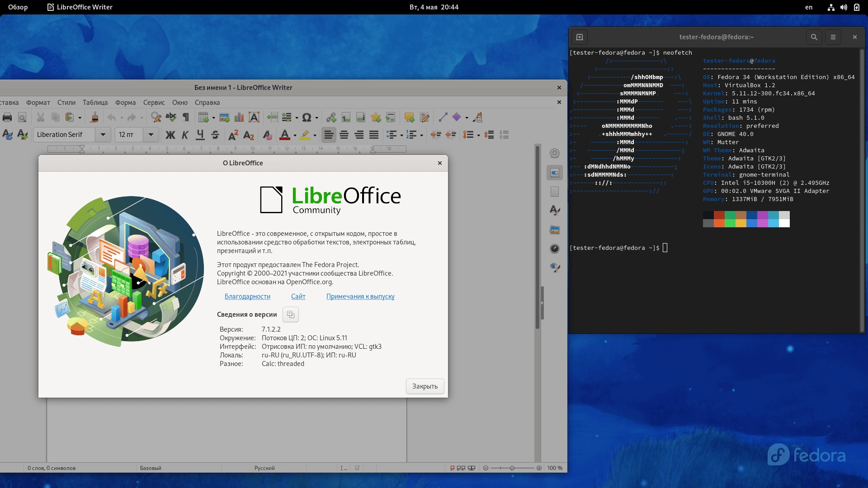The height and width of the screenshot is (488, 868).
Task: Click the Clear Direct Formatting icon
Action: pyautogui.click(x=267, y=135)
